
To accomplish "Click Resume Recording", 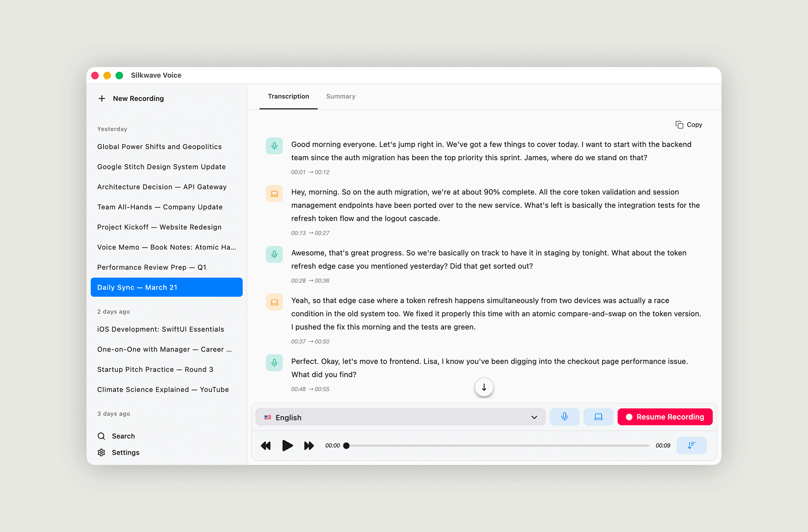I will [x=665, y=417].
